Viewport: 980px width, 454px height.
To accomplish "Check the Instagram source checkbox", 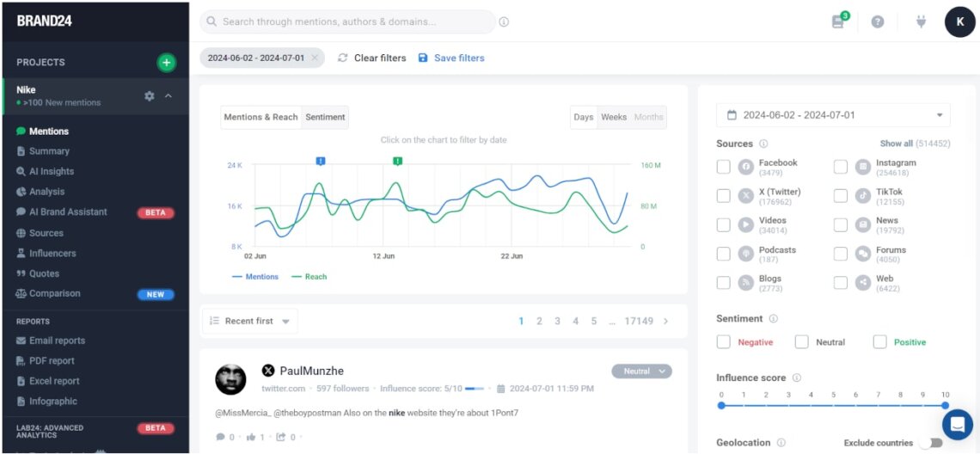I will tap(841, 167).
